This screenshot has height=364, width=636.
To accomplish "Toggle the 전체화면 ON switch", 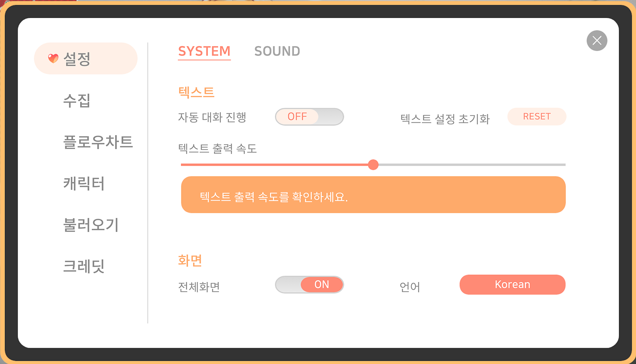I will click(x=309, y=285).
